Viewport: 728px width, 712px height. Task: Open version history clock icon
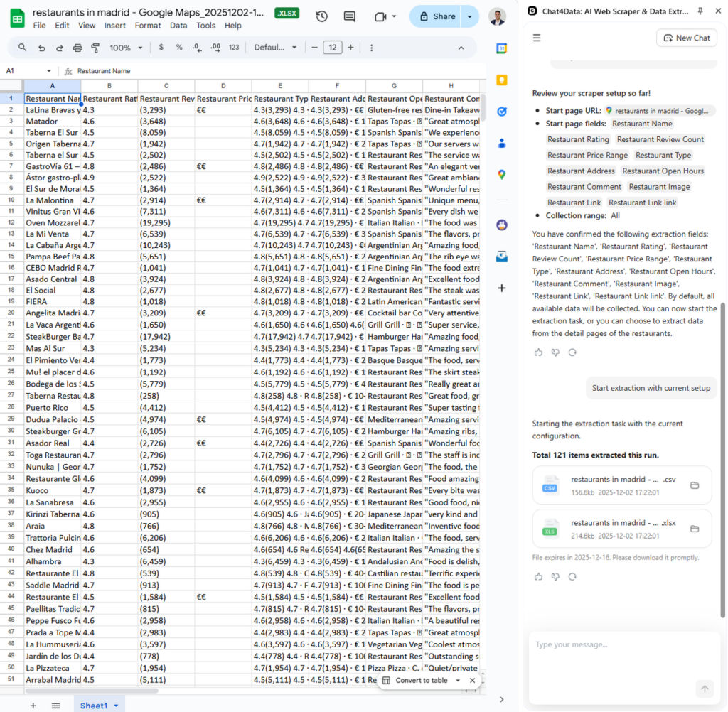(x=321, y=16)
